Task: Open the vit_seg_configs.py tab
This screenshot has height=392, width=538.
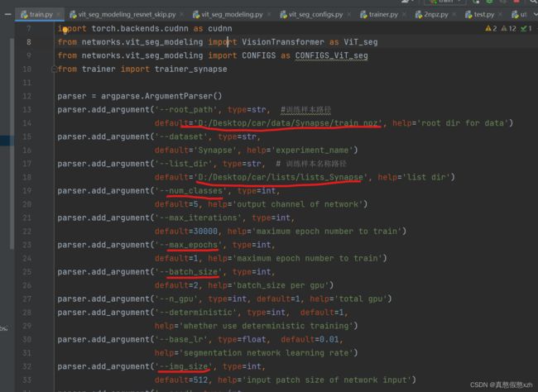Action: [311, 14]
